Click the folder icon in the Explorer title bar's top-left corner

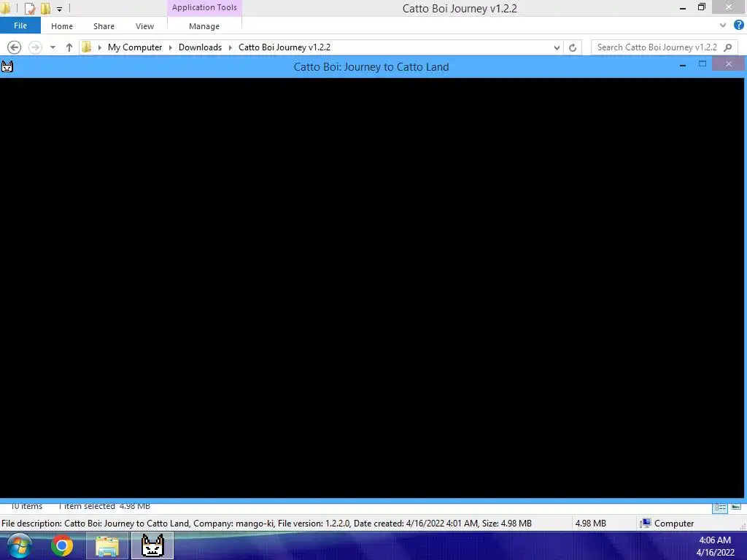coord(6,8)
